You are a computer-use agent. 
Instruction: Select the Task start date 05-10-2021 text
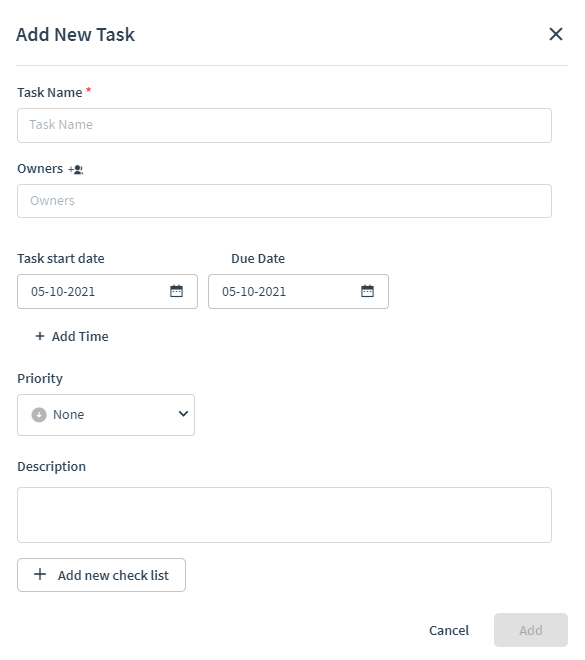[x=63, y=291]
